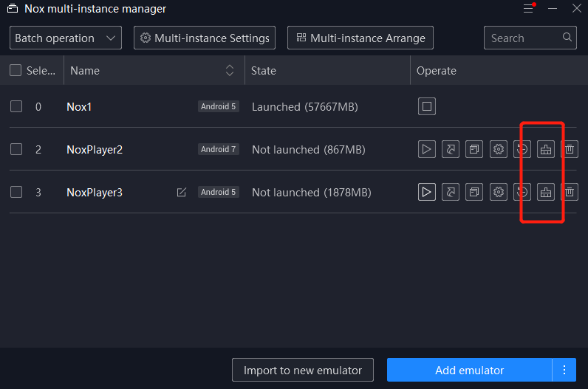Screen dimensions: 588x389
Task: Click the search magnifier icon
Action: coord(567,37)
